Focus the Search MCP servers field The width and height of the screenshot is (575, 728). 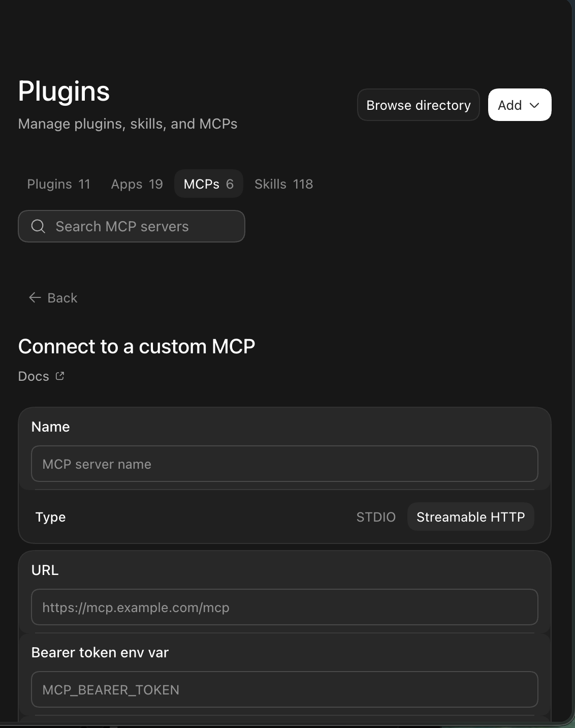[x=132, y=226]
